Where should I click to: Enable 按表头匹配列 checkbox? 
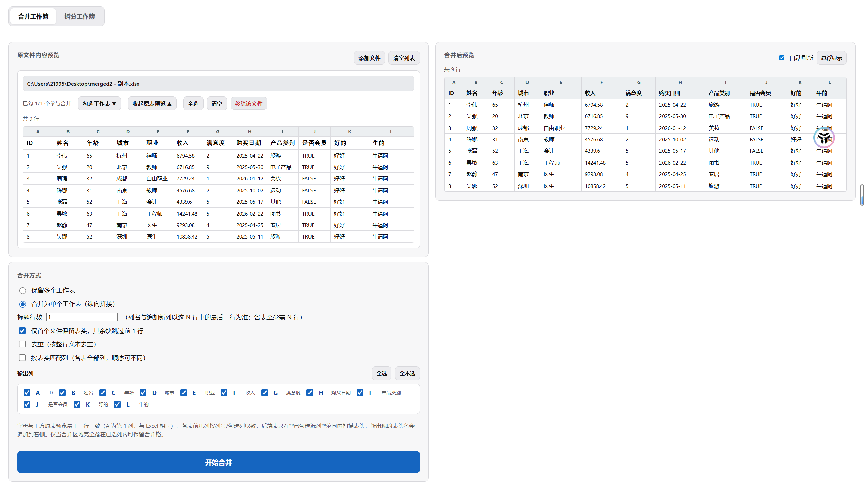tap(22, 358)
